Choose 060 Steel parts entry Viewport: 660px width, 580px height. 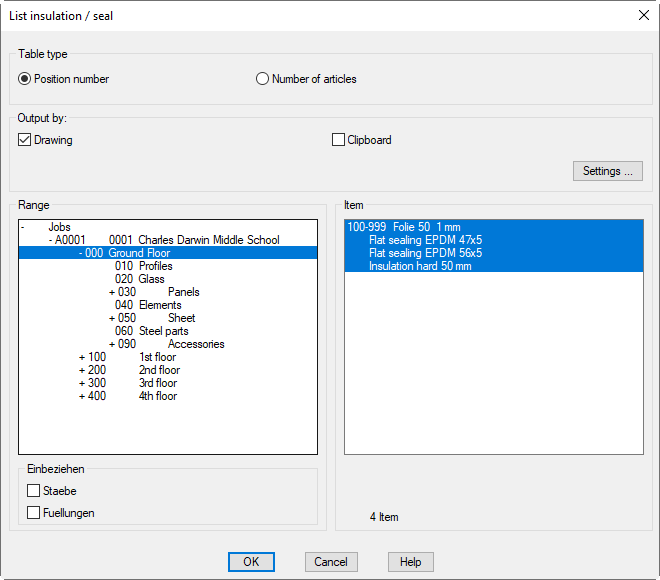click(151, 331)
